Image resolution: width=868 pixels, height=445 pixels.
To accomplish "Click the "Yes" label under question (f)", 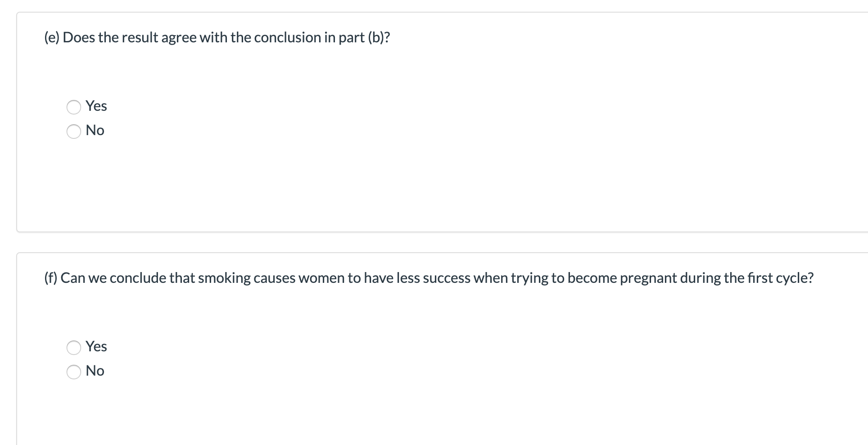I will pyautogui.click(x=96, y=346).
